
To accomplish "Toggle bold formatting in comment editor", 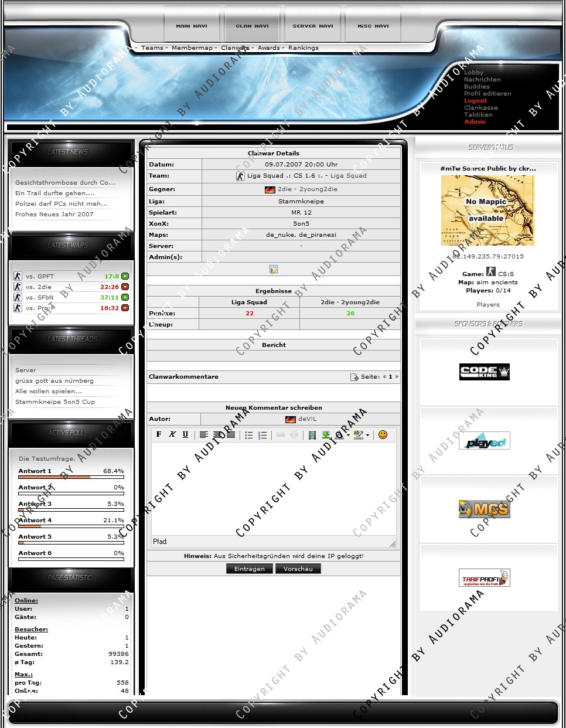I will click(159, 434).
